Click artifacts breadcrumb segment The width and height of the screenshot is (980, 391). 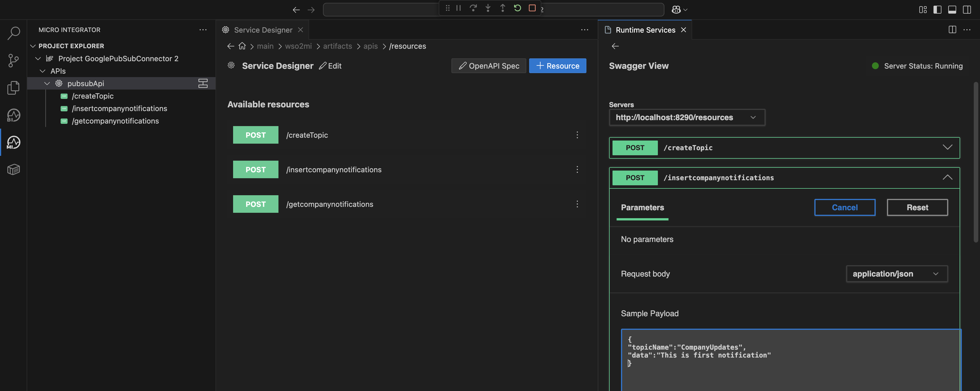click(x=337, y=46)
